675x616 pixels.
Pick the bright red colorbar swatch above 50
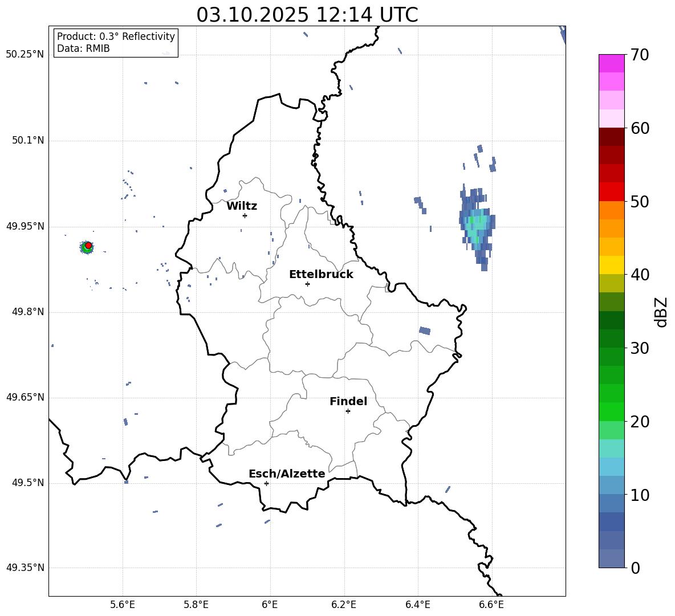(x=611, y=192)
